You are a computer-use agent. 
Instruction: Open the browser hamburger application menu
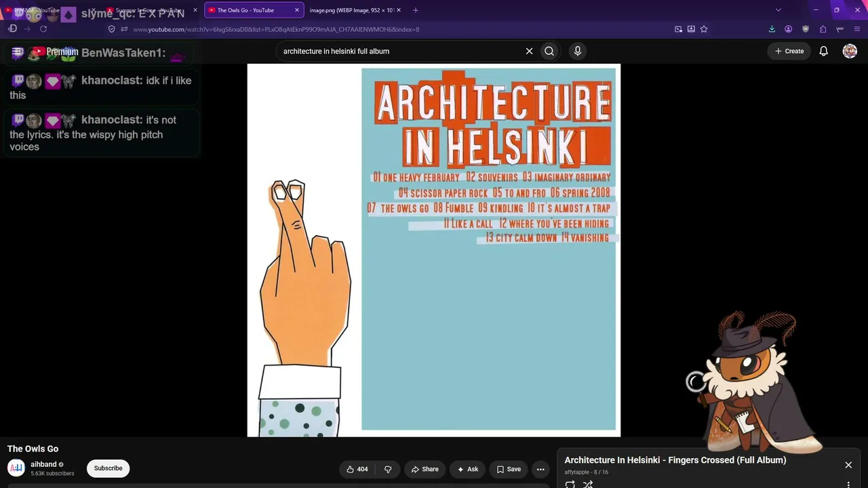(856, 29)
